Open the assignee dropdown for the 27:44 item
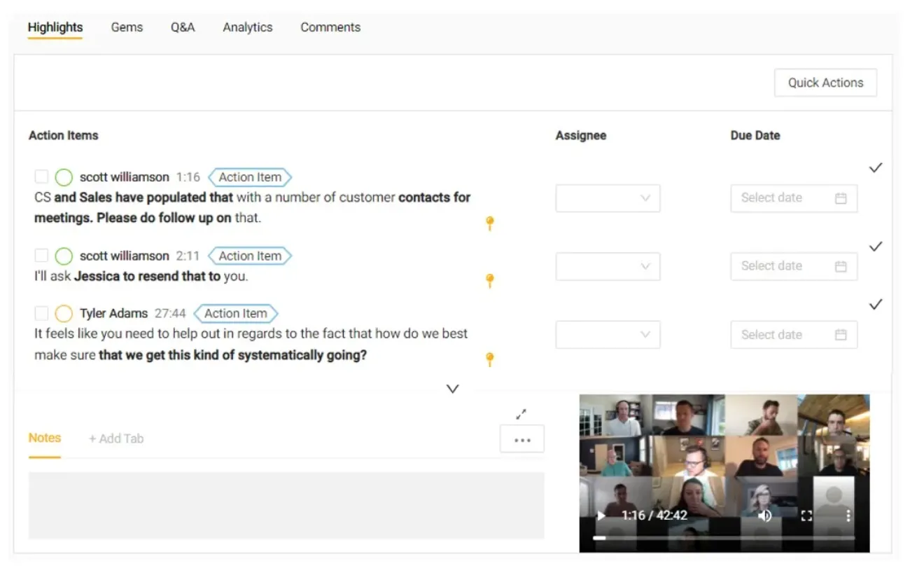924x580 pixels. [608, 335]
